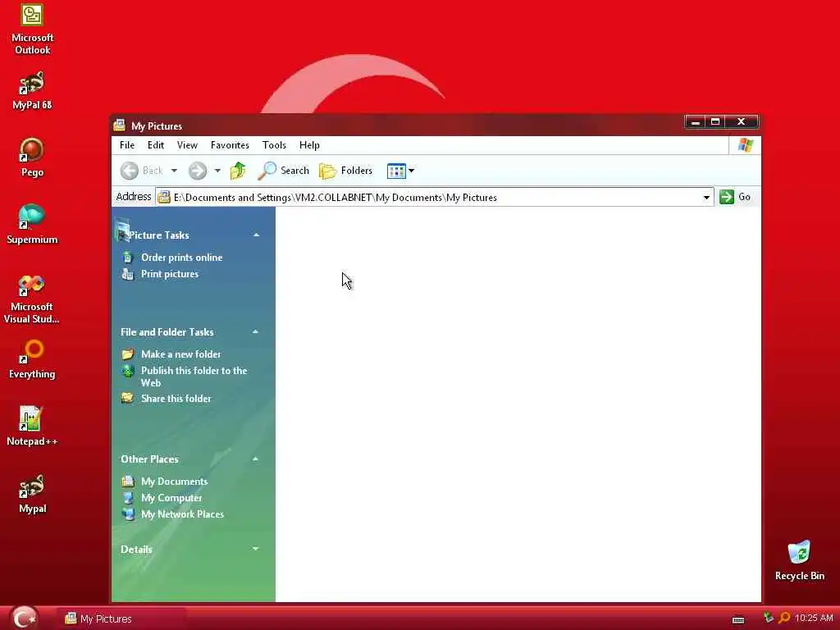Open the Favorites menu
This screenshot has height=630, width=840.
(230, 145)
